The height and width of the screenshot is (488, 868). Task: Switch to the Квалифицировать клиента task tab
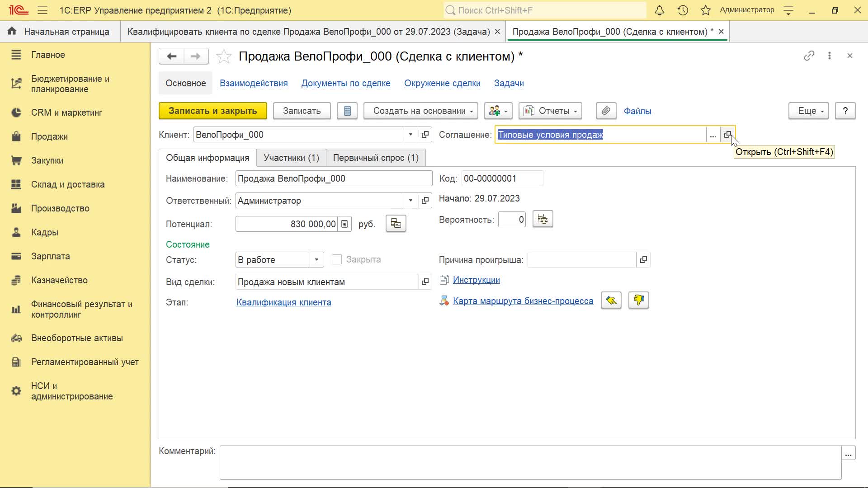[308, 32]
